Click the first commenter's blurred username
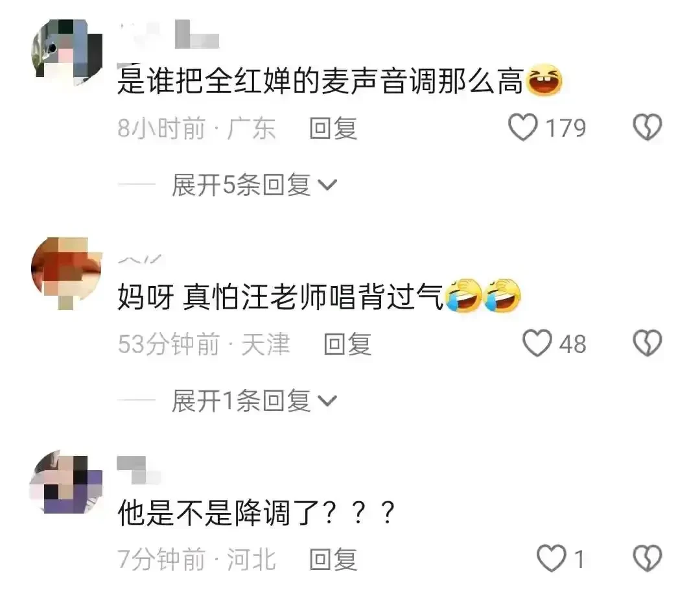Image resolution: width=700 pixels, height=594 pixels. (x=170, y=34)
